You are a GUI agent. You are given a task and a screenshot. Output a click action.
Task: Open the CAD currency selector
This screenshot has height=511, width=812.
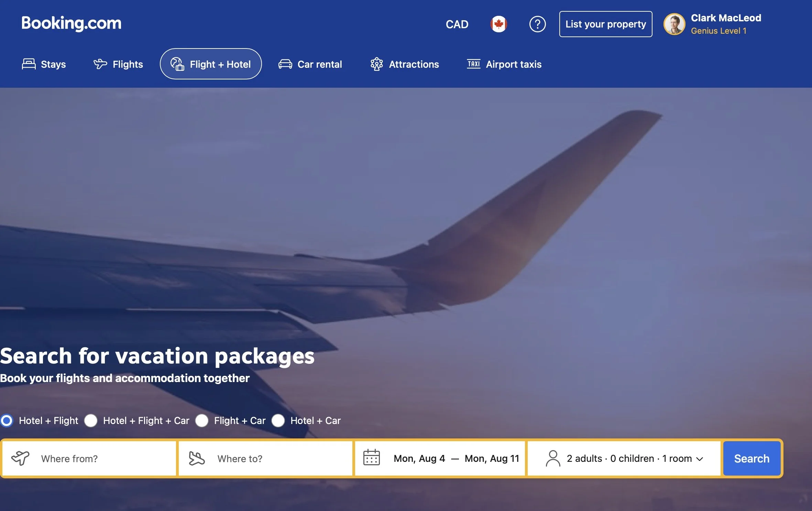tap(457, 24)
